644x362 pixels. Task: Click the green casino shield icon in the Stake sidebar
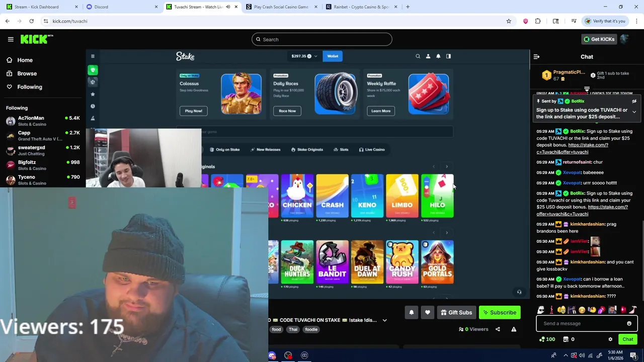pos(93,70)
